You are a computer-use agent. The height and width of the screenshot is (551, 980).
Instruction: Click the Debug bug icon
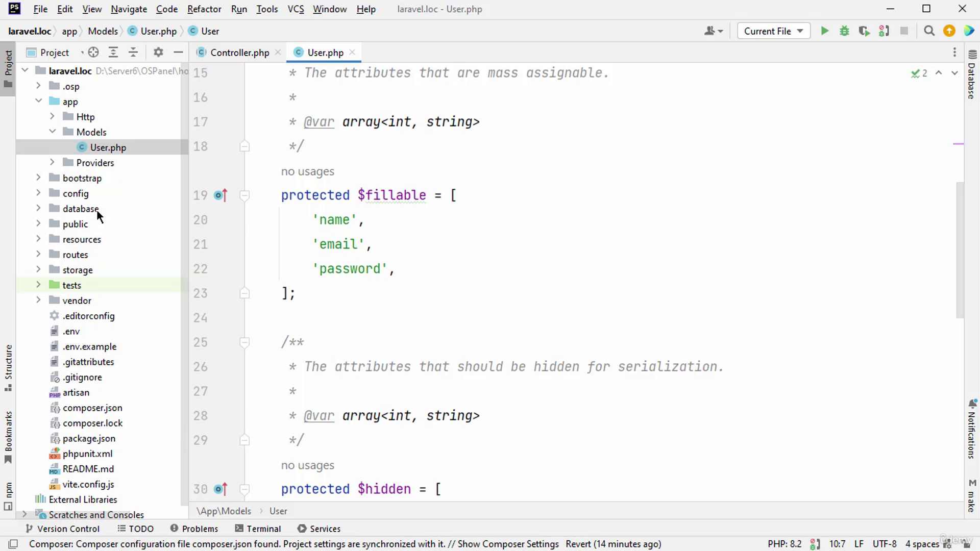coord(844,31)
